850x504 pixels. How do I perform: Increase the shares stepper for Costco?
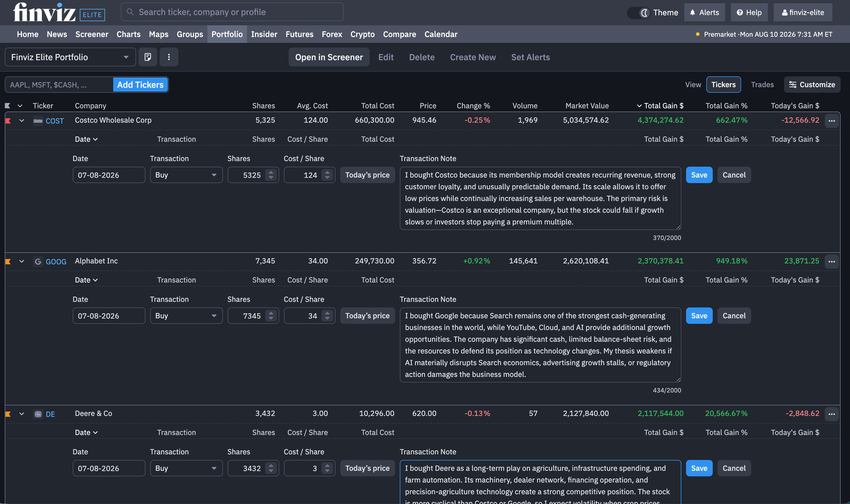(271, 172)
